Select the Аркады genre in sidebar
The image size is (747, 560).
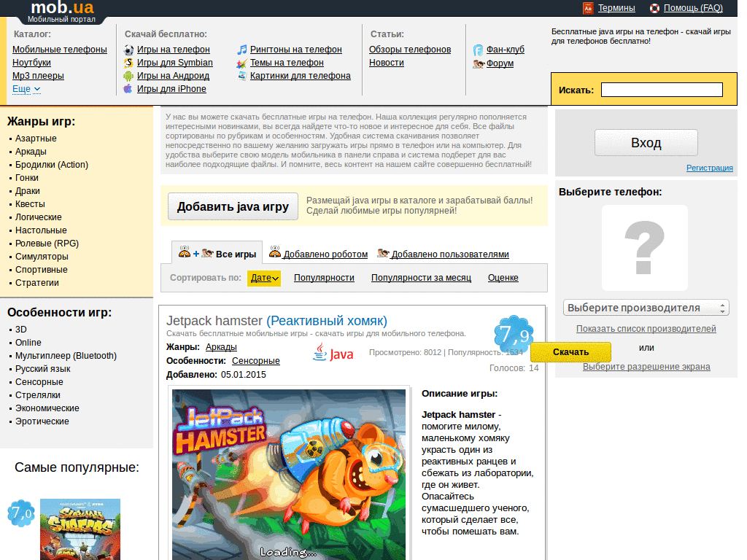[x=31, y=152]
